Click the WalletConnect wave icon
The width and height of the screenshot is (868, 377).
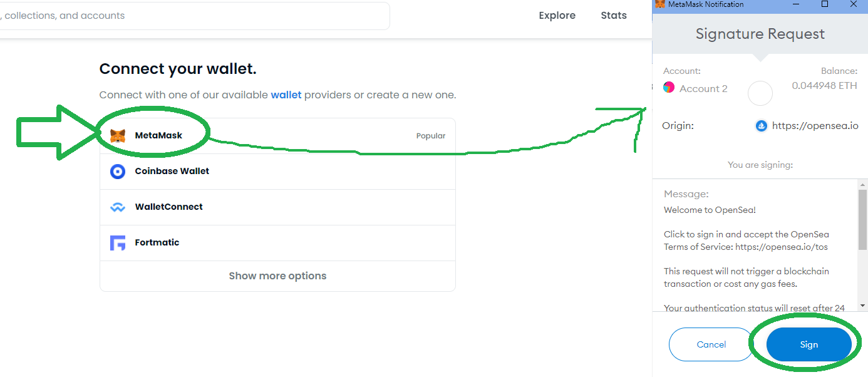(118, 207)
